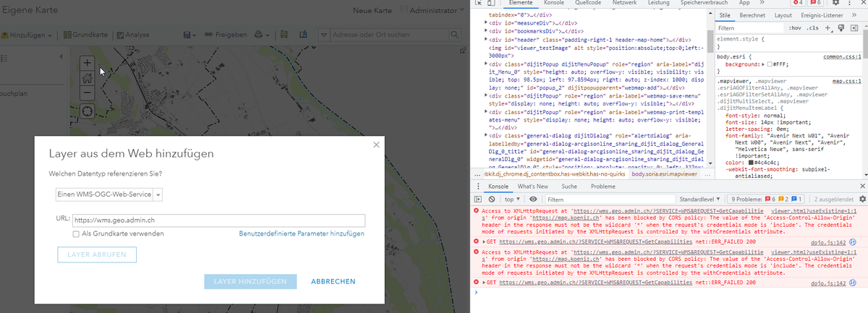This screenshot has width=868, height=313.
Task: Toggle the computed styles sidebar pane icon
Action: click(854, 27)
